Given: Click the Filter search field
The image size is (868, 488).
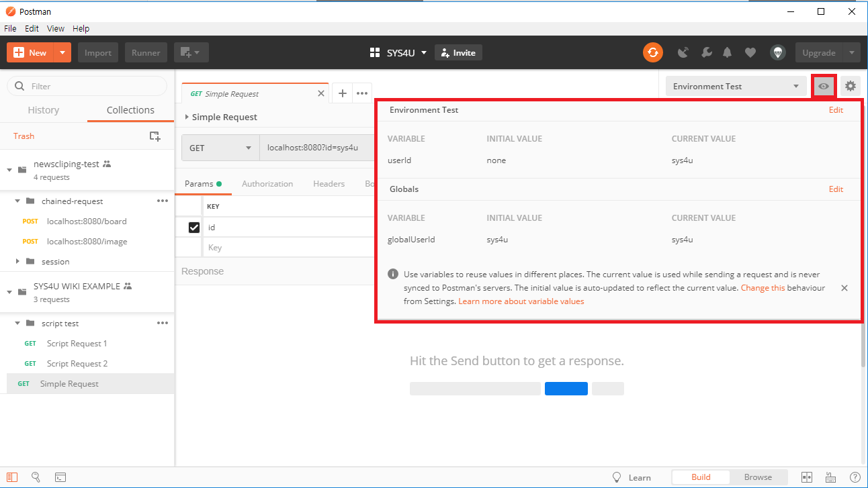Looking at the screenshot, I should (x=87, y=86).
